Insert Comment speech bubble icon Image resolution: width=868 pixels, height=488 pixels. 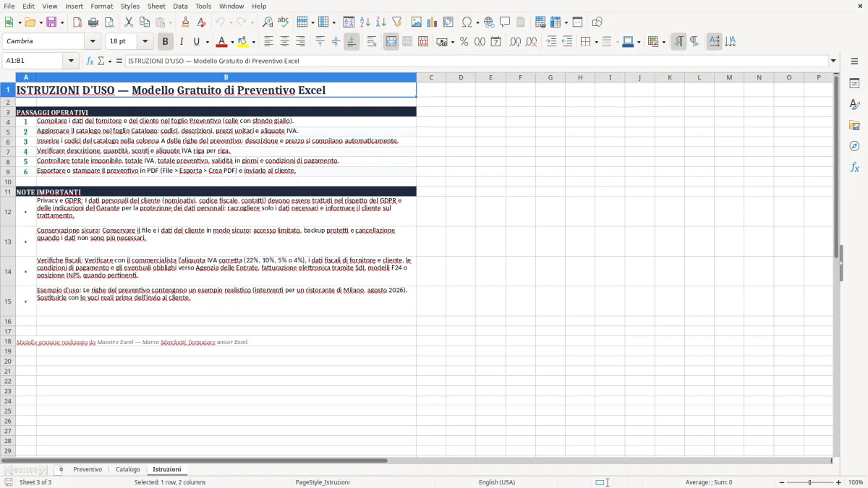pyautogui.click(x=505, y=22)
